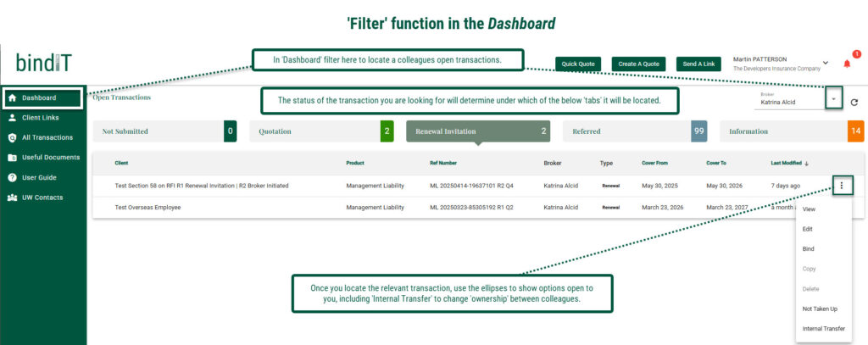
Task: Click the All Transactions shield icon
Action: pos(12,137)
